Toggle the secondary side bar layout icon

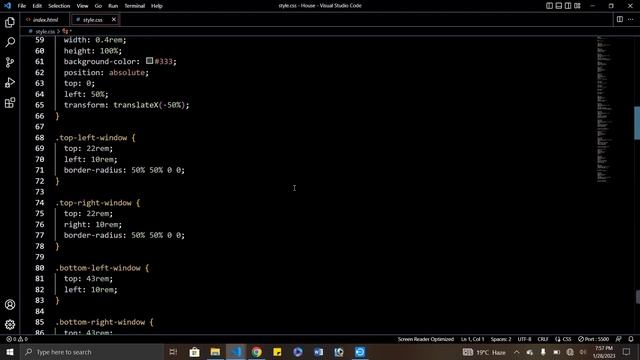pos(568,6)
